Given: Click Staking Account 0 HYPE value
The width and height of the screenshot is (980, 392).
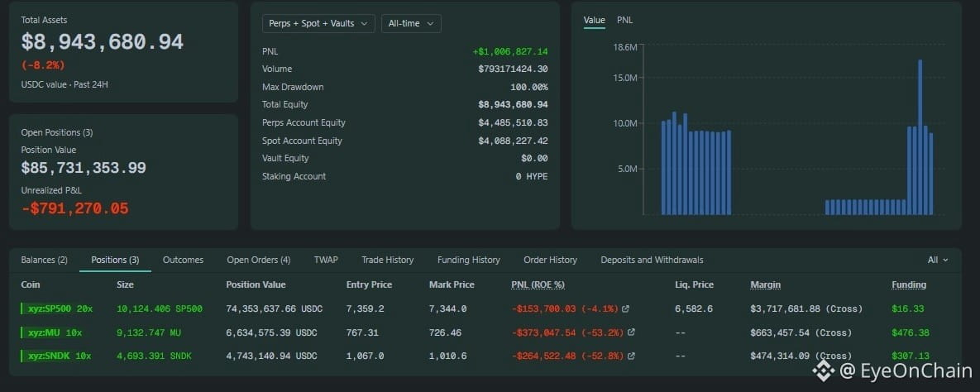Looking at the screenshot, I should [x=531, y=176].
